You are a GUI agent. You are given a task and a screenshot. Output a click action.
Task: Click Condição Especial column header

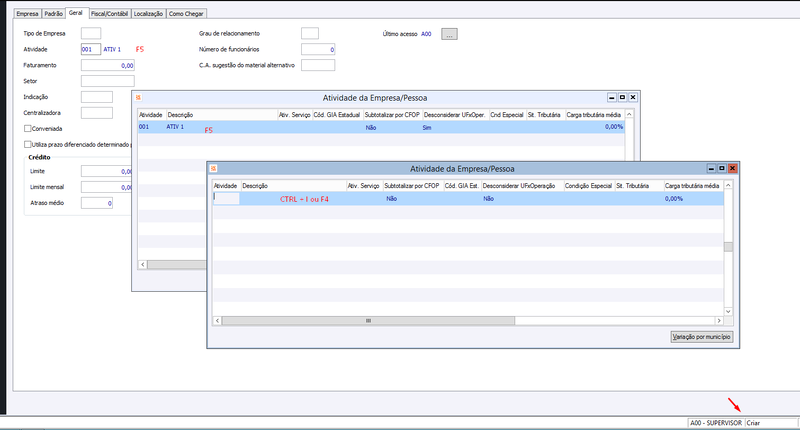click(589, 186)
